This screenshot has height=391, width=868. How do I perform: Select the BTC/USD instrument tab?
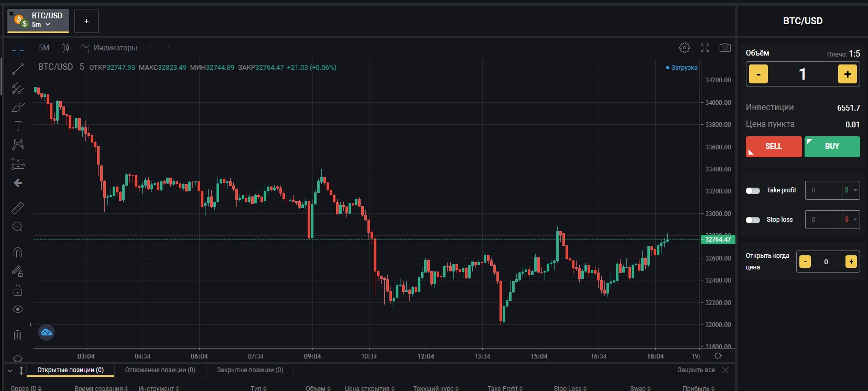click(x=38, y=20)
